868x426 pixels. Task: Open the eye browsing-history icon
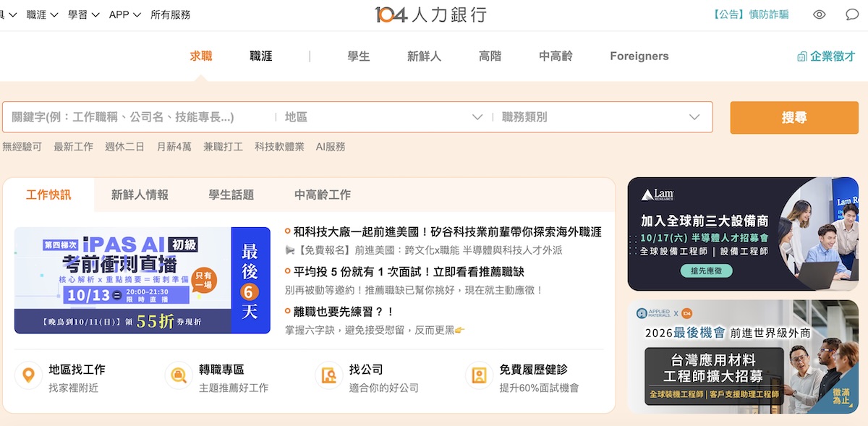pyautogui.click(x=819, y=14)
